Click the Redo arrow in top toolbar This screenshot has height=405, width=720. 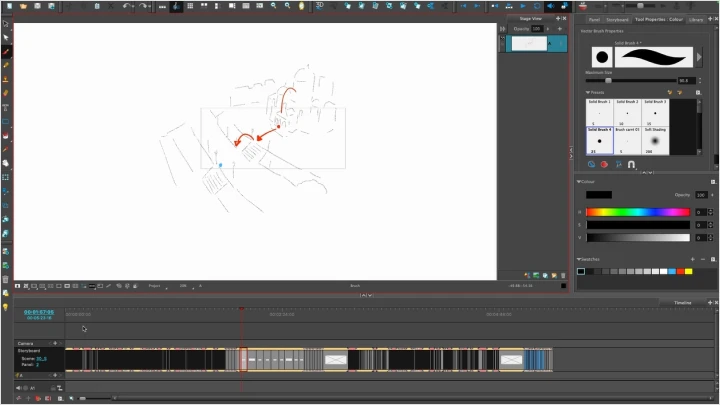click(x=142, y=6)
